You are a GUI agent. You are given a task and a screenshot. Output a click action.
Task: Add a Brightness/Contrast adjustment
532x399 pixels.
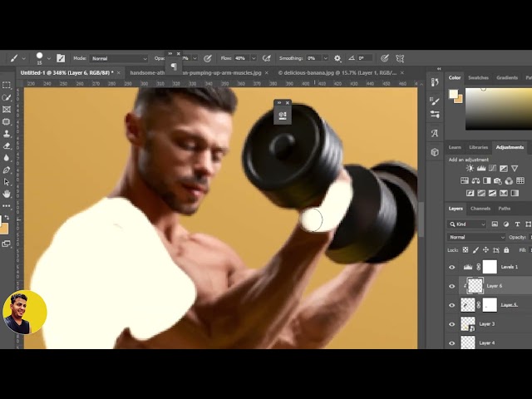(x=470, y=168)
